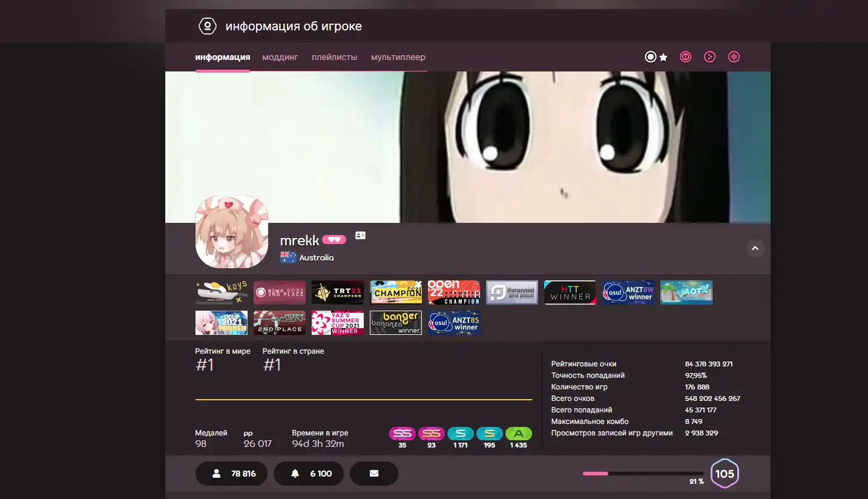Send a message via the envelope button
This screenshot has width=868, height=499.
coord(374,474)
